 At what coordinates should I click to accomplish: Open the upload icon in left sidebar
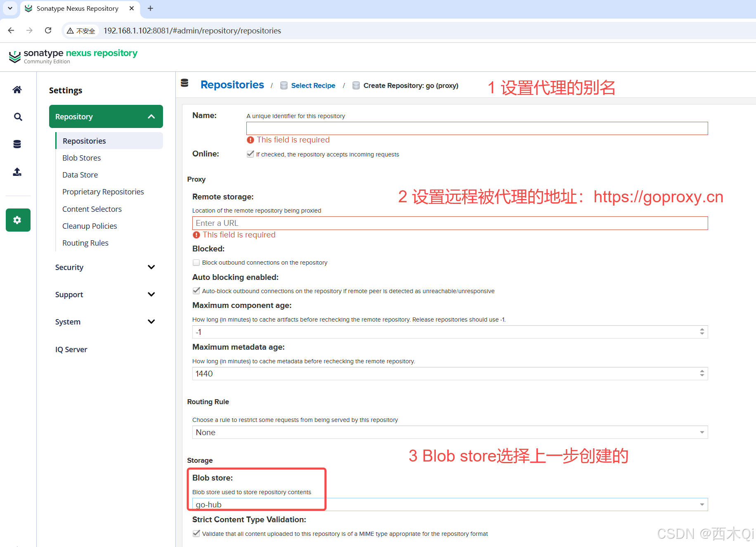(x=17, y=172)
